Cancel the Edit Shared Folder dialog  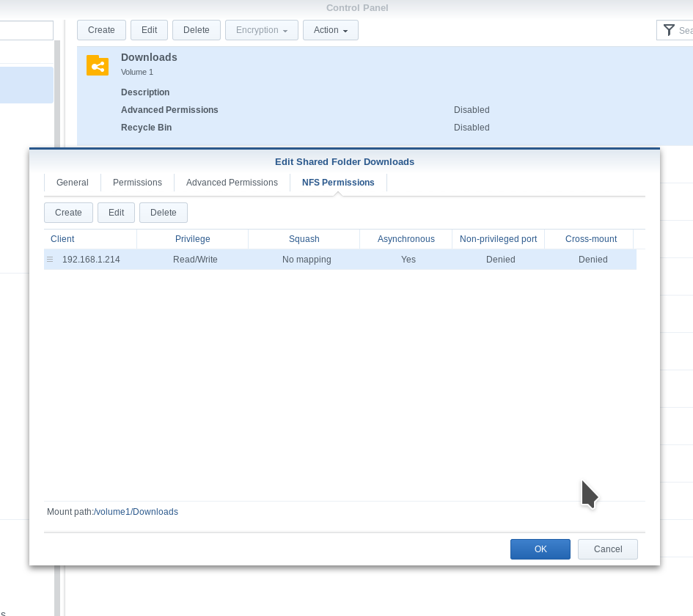pos(608,549)
